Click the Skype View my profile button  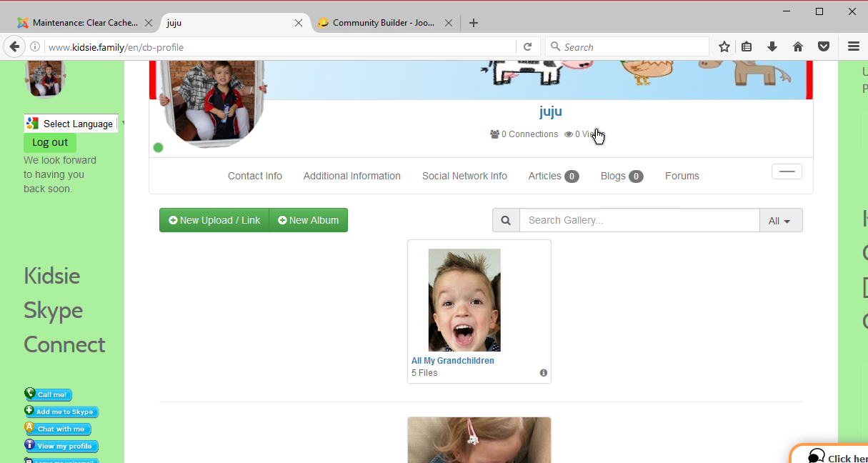pos(61,446)
